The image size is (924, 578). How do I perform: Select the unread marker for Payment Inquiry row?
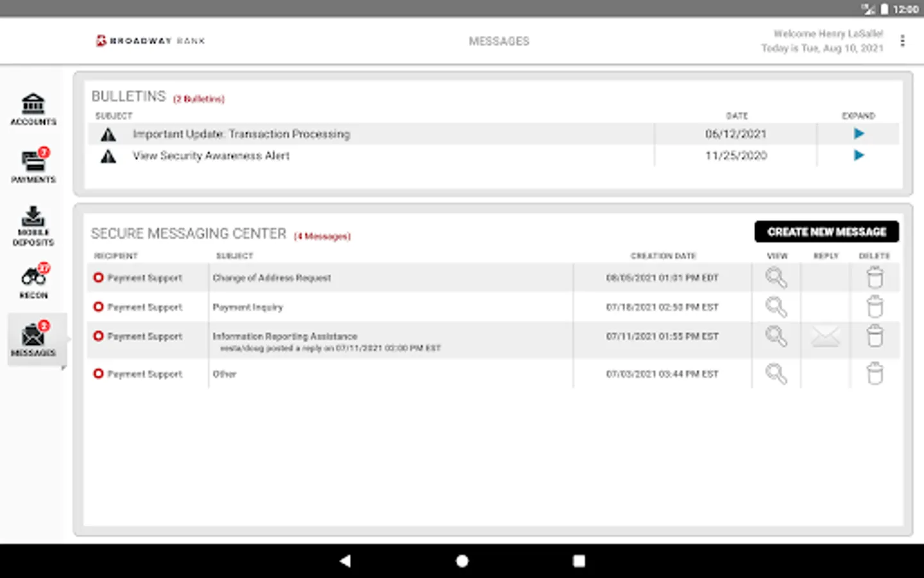pyautogui.click(x=98, y=307)
